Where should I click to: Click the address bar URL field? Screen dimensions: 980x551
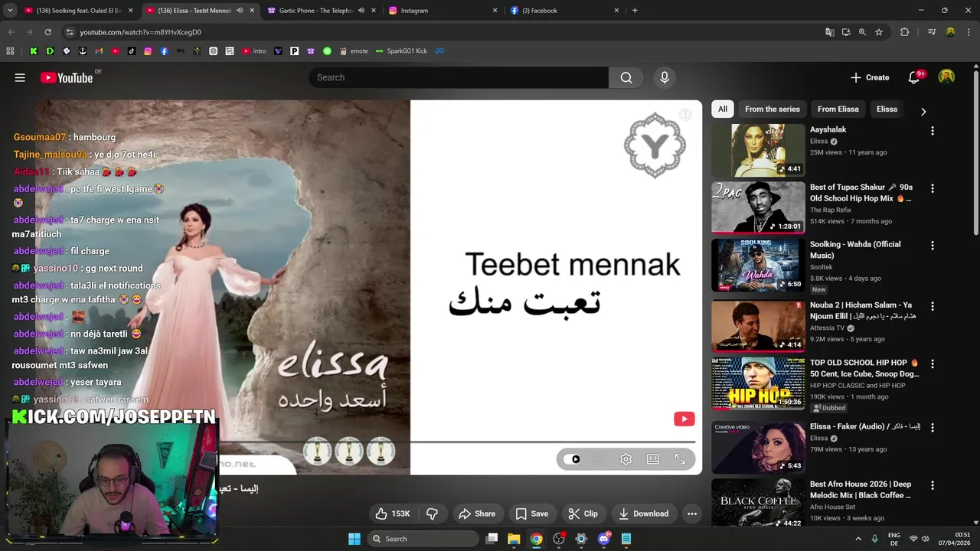(x=440, y=32)
